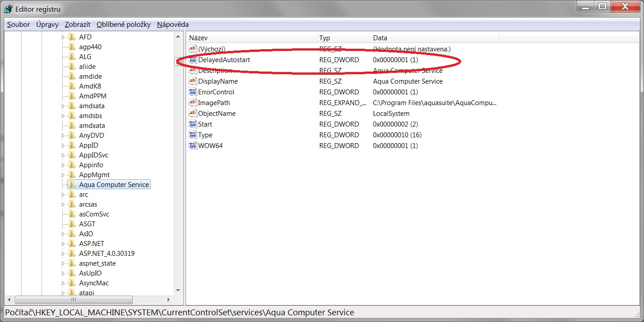This screenshot has height=322, width=644.
Task: Click the REG_EXPAND_... type cell
Action: [343, 103]
